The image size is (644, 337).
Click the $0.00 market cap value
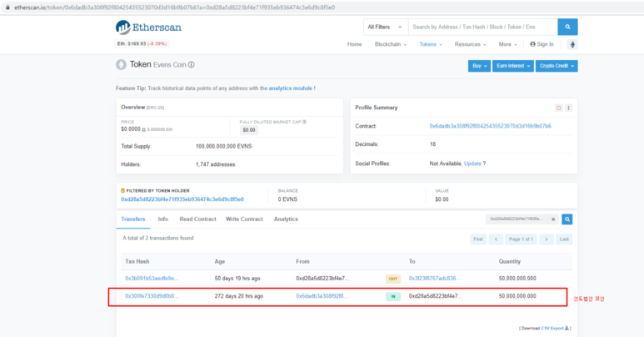(249, 130)
